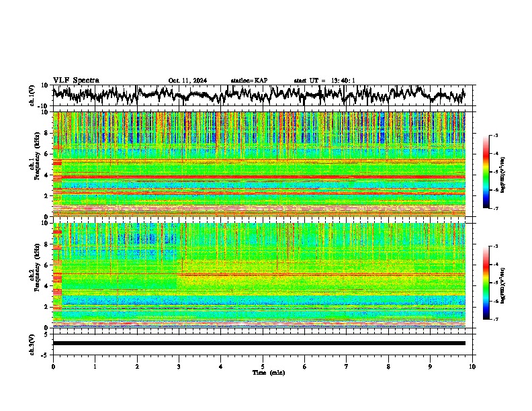This screenshot has width=532, height=411.
Task: Click the '8' kHz tick label of ch.2 spectrogram
Action: tap(48, 244)
